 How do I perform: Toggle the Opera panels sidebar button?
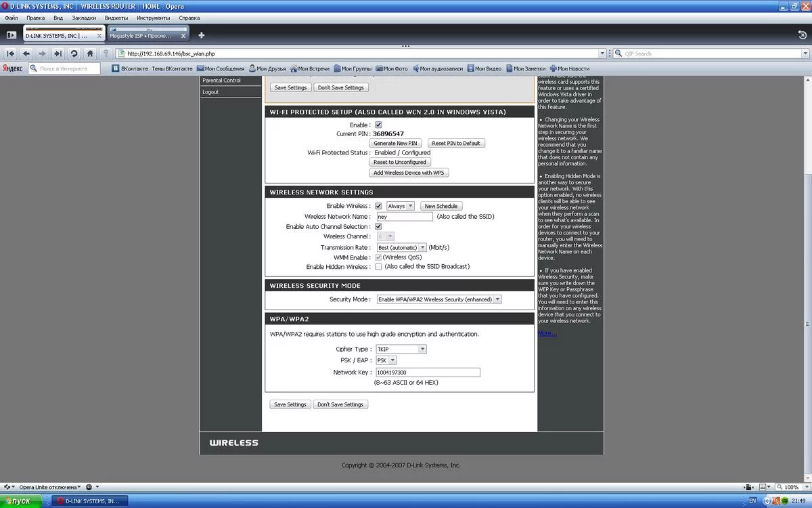click(x=11, y=35)
